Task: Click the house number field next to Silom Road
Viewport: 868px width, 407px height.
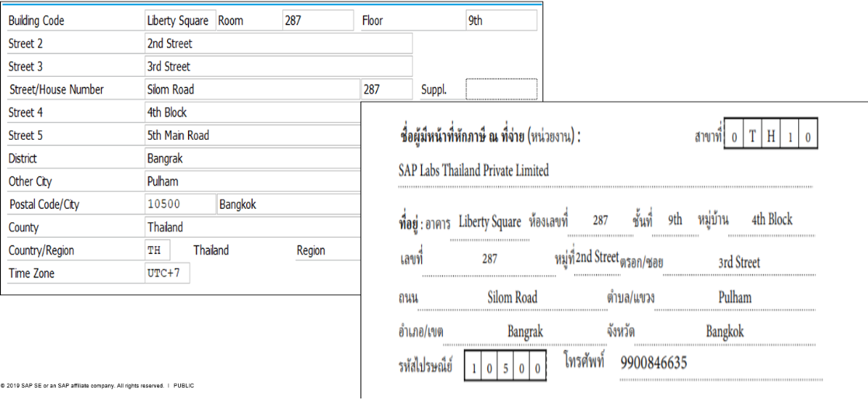Action: point(387,89)
